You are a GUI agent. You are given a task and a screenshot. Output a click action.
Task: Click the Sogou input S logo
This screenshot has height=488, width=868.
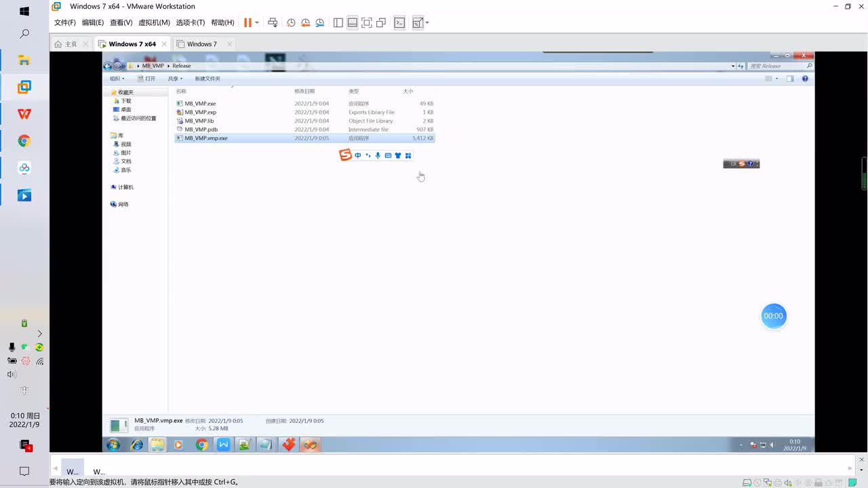click(346, 155)
